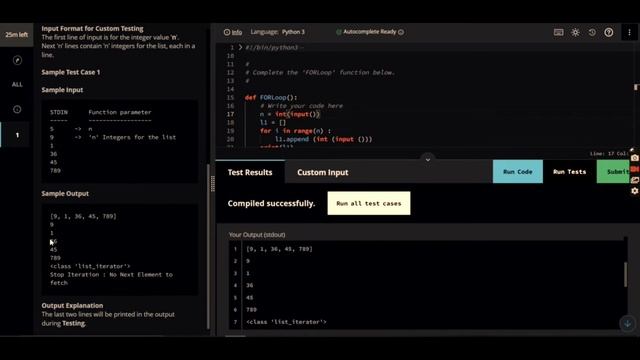Image resolution: width=640 pixels, height=360 pixels.
Task: Click 'Sample Test Case 1' heading
Action: point(71,72)
